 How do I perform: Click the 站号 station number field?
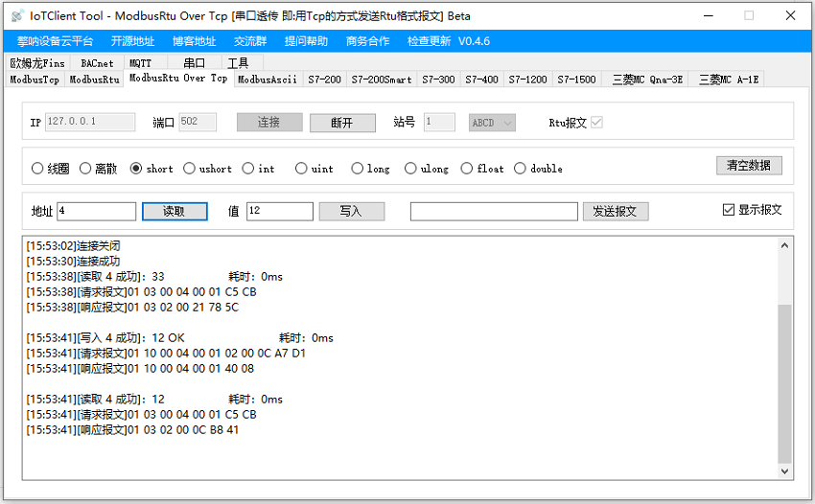[x=439, y=122]
